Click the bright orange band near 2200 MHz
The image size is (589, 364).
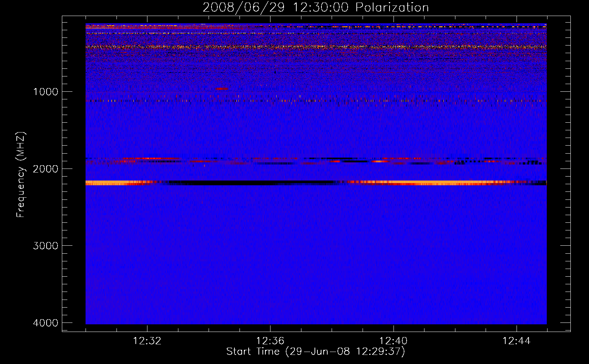pos(316,183)
